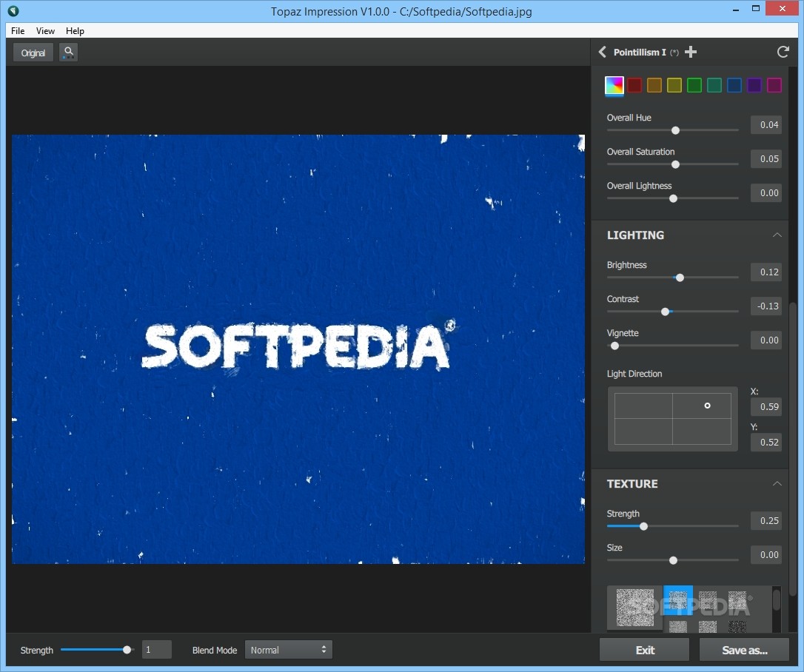
Task: Click the Topaz app icon in title bar
Action: pyautogui.click(x=13, y=10)
